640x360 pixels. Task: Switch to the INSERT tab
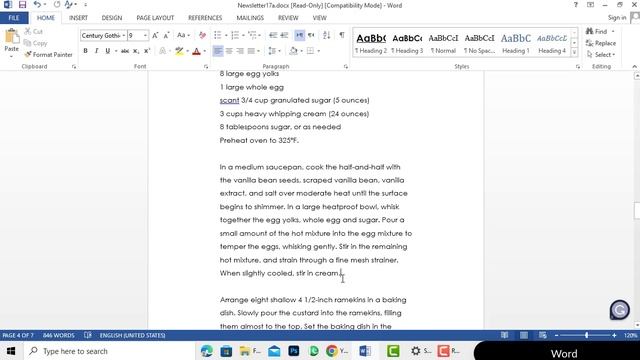tap(78, 18)
